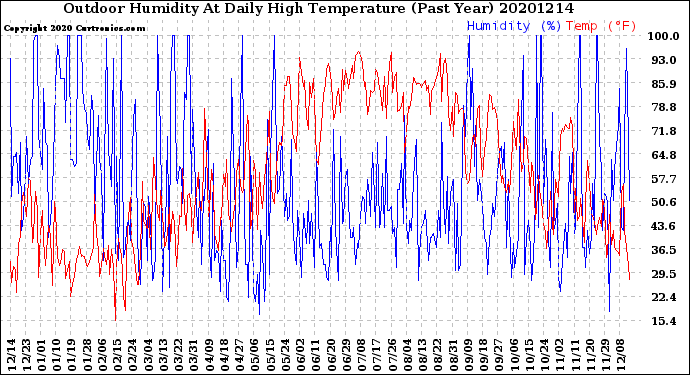Click the x-axis date label 05/06
Viewport: 690px width, 375px height.
(x=254, y=355)
